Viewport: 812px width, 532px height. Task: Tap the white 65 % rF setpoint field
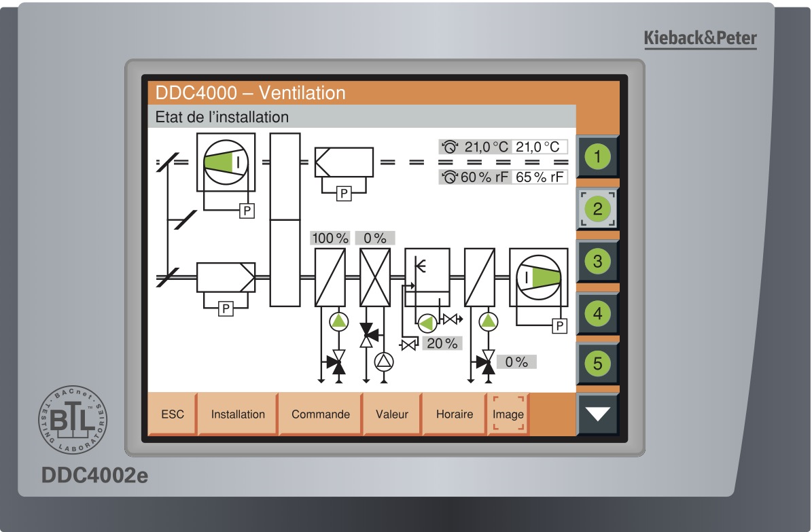coord(539,177)
